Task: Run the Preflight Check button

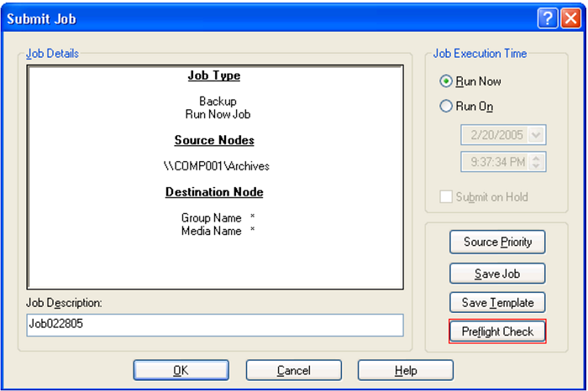Action: [x=497, y=331]
